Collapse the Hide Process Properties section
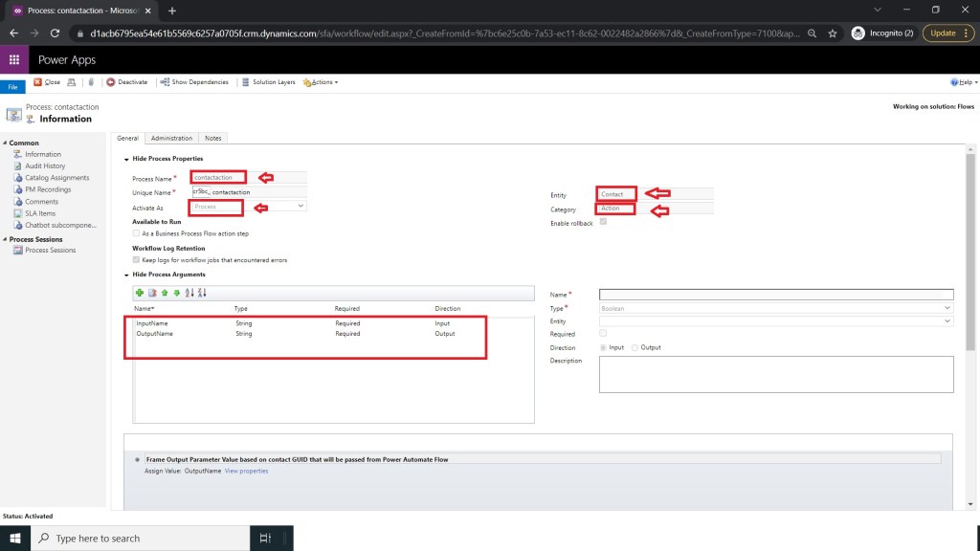980x551 pixels. pyautogui.click(x=127, y=158)
